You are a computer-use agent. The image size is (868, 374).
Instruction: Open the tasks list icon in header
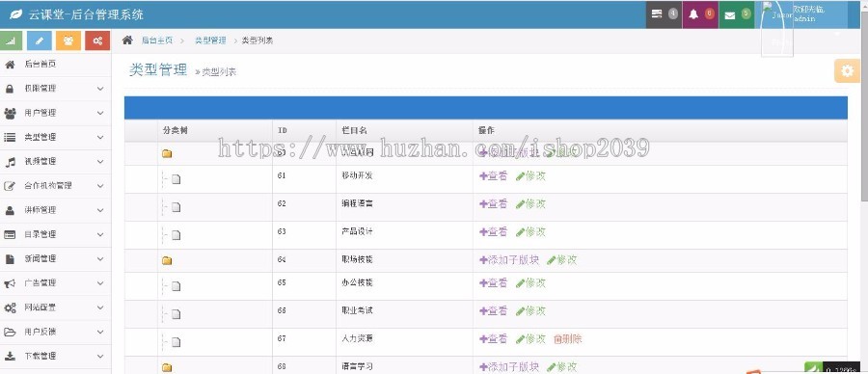(657, 14)
